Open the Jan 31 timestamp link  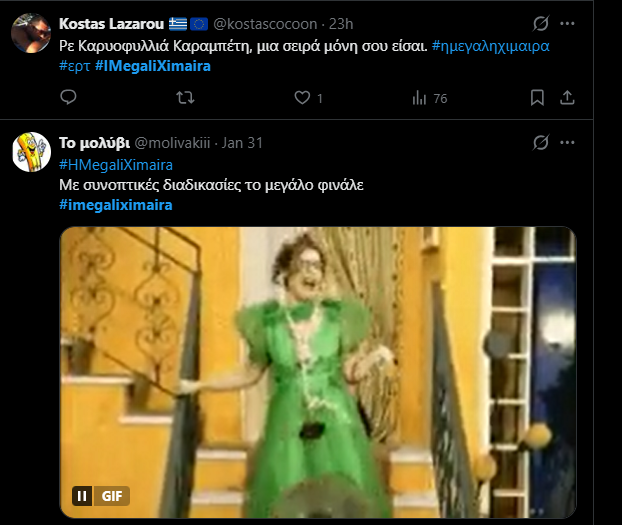click(243, 142)
